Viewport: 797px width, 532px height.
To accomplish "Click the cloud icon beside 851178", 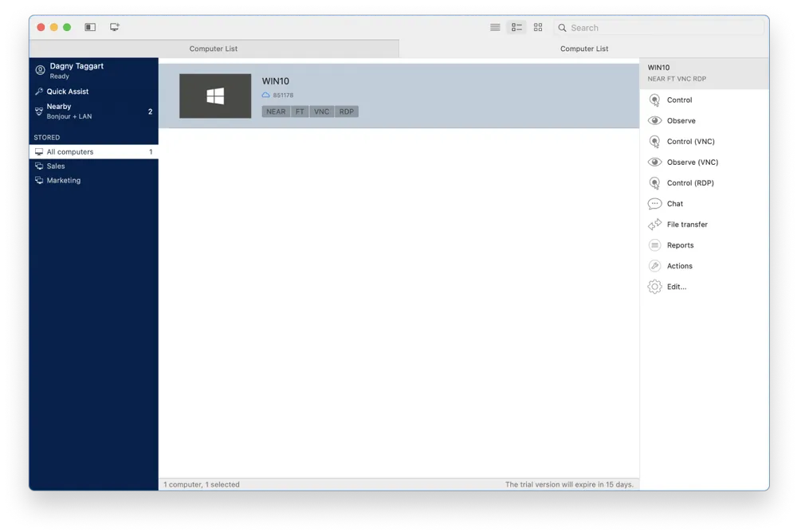I will click(x=266, y=95).
